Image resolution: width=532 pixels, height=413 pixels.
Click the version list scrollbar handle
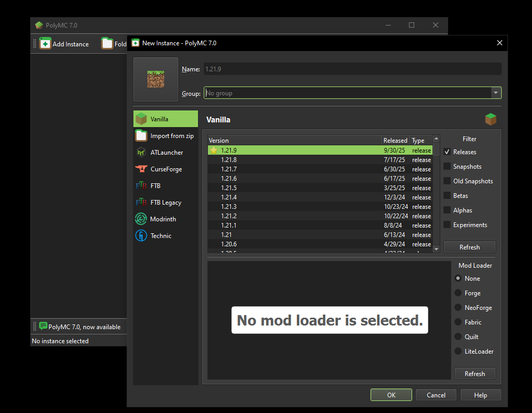click(x=437, y=149)
